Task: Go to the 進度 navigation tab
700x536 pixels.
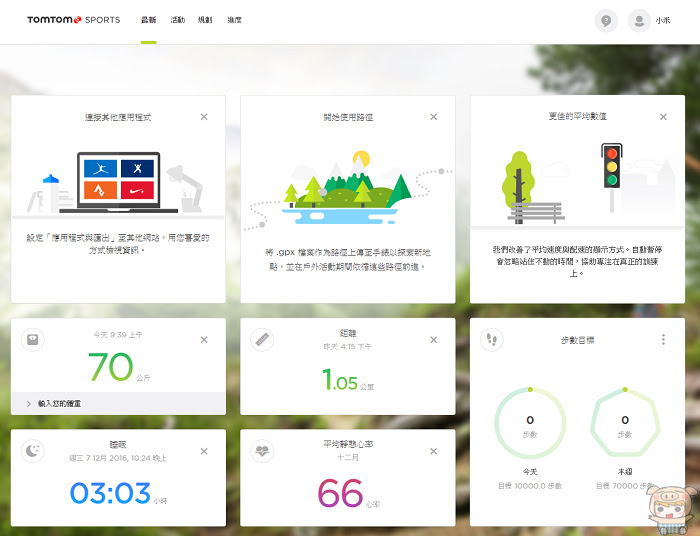Action: click(x=234, y=20)
